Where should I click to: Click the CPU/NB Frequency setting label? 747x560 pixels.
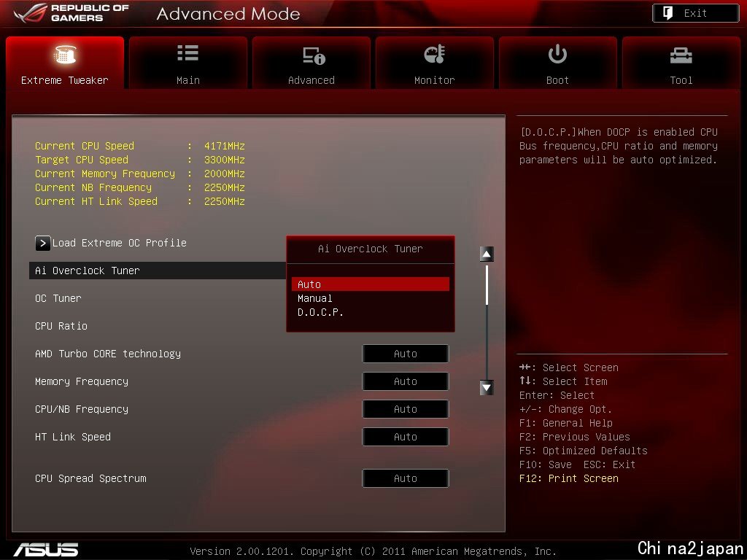tap(82, 409)
